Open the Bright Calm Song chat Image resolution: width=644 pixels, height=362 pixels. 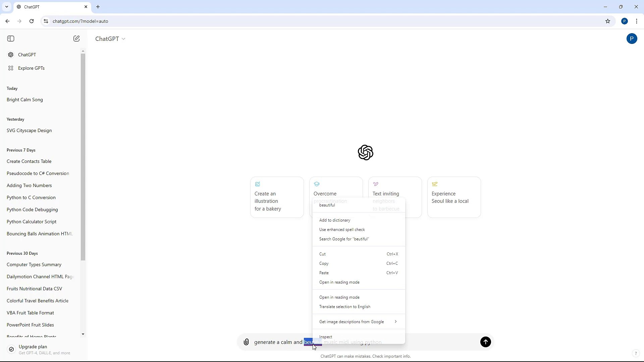25,100
